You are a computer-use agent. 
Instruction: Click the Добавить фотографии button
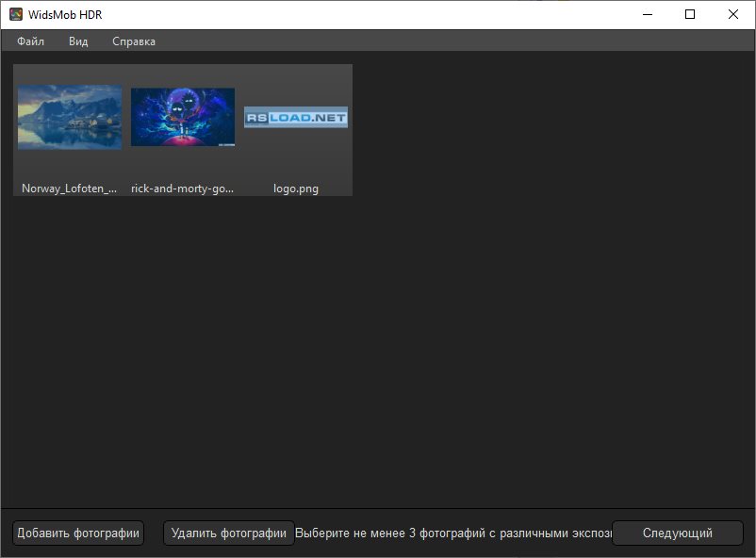tap(76, 533)
